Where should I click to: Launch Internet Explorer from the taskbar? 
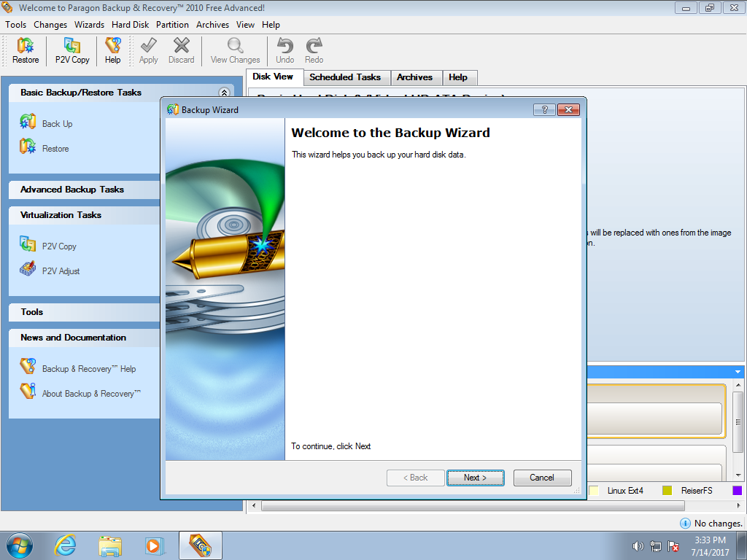[x=66, y=545]
